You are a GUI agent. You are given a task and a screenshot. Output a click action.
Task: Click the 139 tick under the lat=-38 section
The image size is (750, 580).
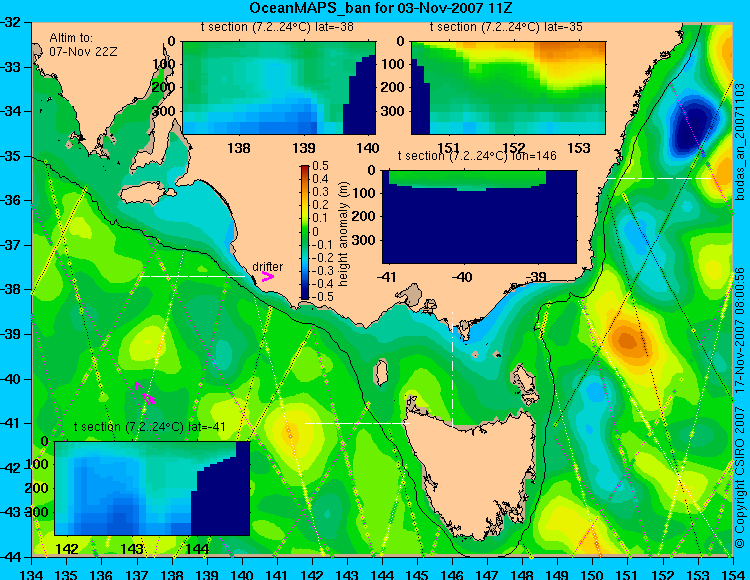(304, 148)
